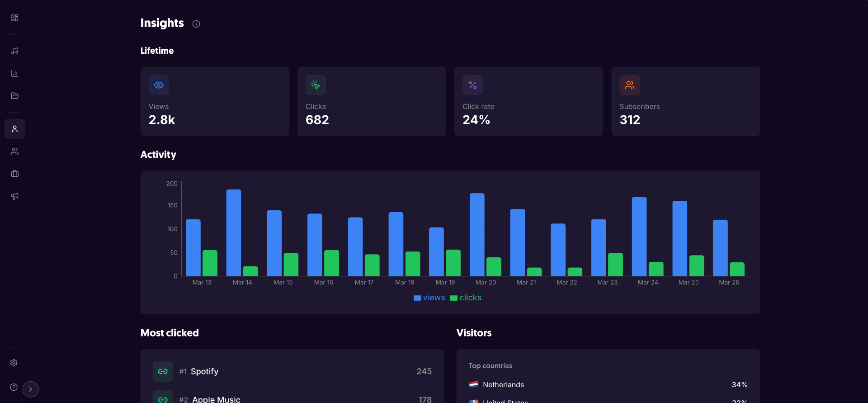The width and height of the screenshot is (868, 403).
Task: Open the help question mark icon
Action: 14,387
